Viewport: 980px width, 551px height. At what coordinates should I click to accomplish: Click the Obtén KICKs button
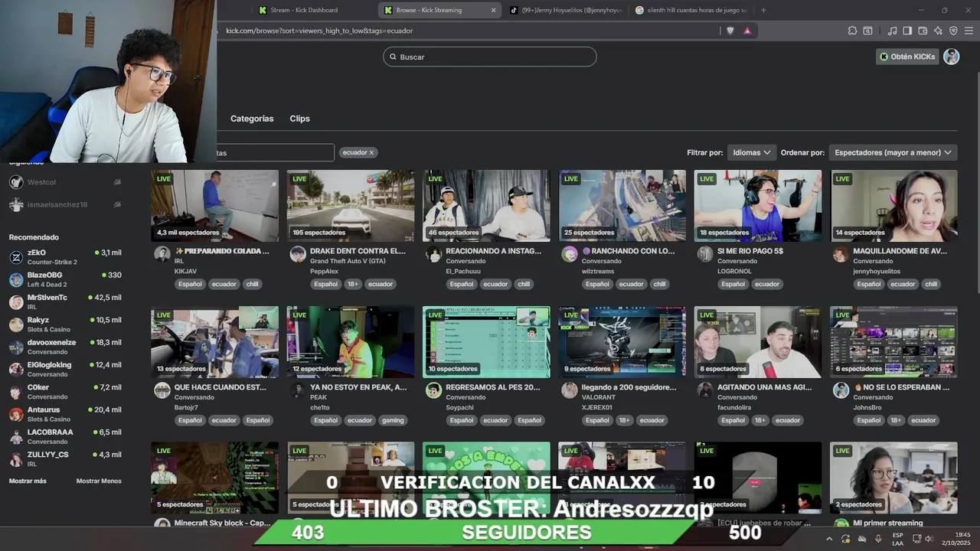coord(907,57)
